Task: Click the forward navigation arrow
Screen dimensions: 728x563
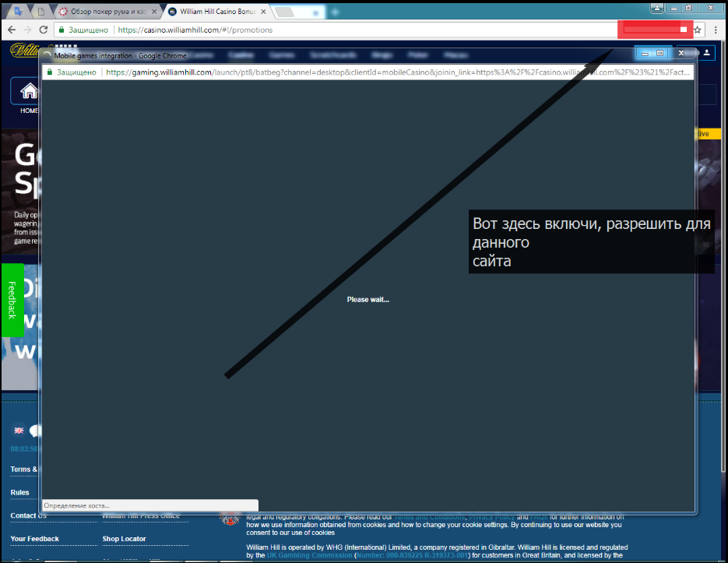Action: 28,30
